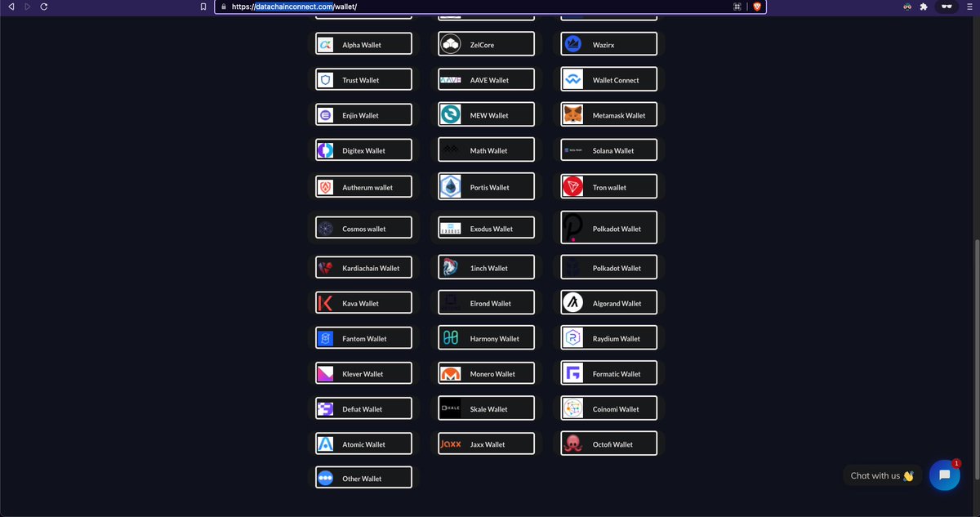Click the Raydium Wallet logo icon

[573, 338]
